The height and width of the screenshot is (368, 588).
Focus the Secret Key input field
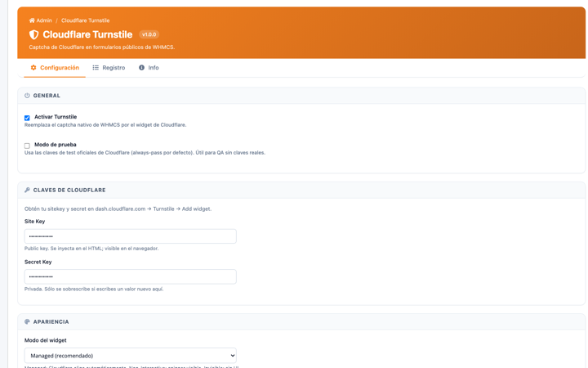(131, 276)
